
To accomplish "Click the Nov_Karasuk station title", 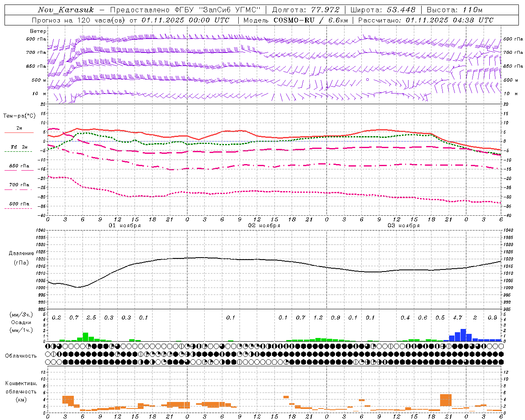I will (66, 10).
